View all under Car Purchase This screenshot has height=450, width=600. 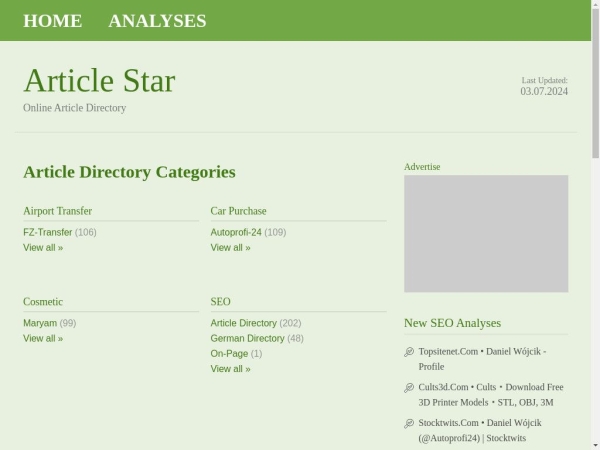(230, 247)
